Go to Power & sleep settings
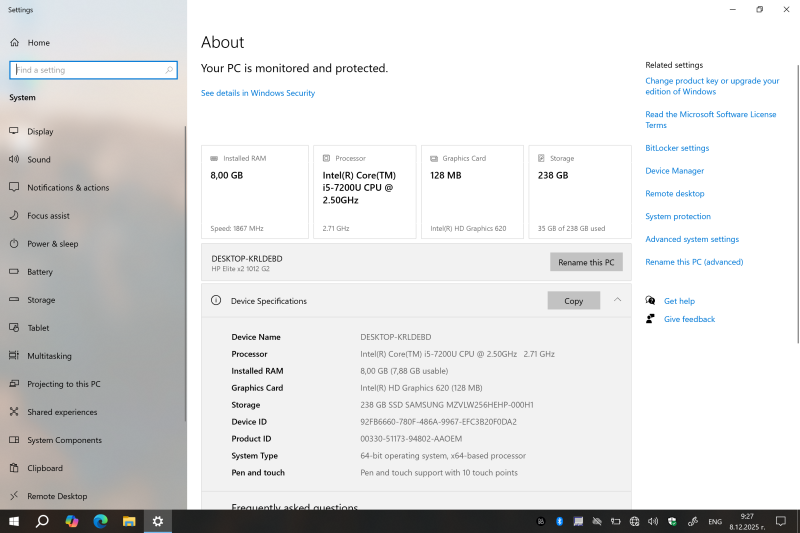 (52, 243)
